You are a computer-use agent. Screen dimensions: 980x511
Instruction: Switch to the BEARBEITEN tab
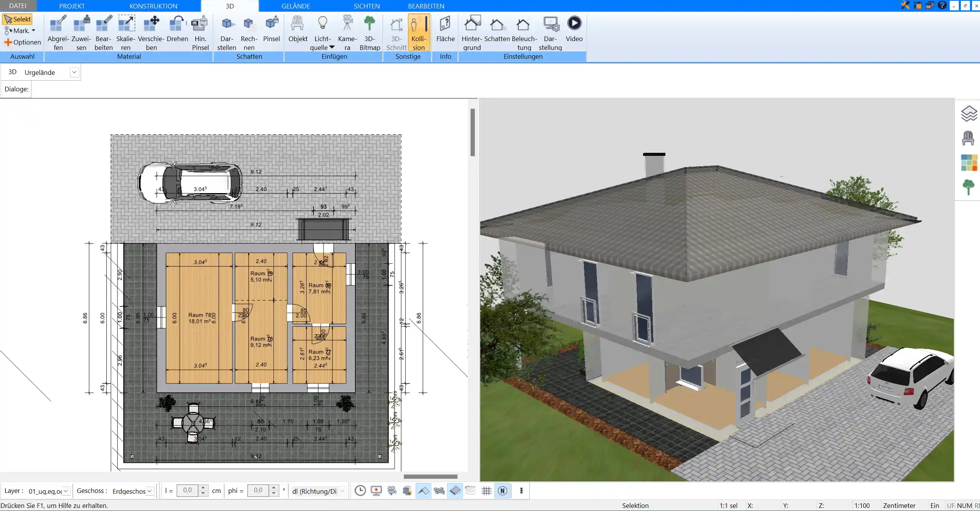[426, 6]
